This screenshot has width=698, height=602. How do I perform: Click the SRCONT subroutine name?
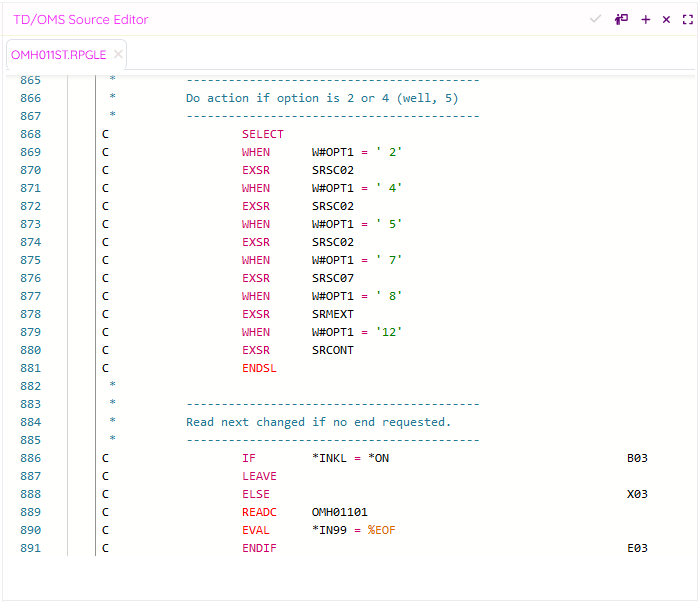pos(332,350)
